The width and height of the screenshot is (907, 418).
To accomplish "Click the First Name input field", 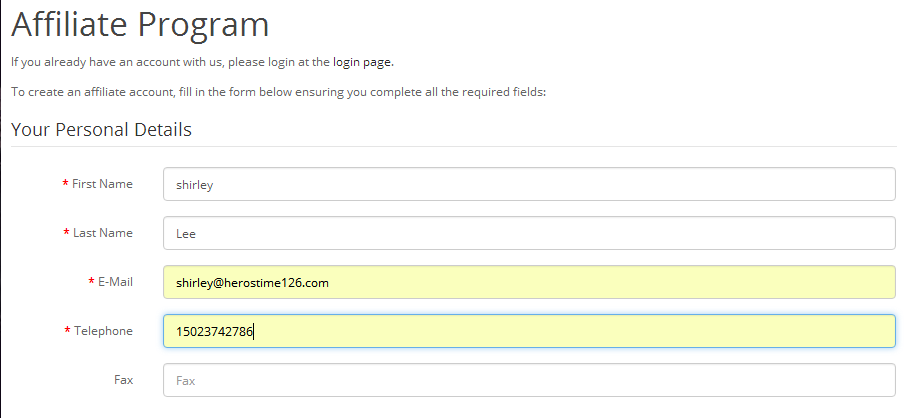I will [529, 184].
